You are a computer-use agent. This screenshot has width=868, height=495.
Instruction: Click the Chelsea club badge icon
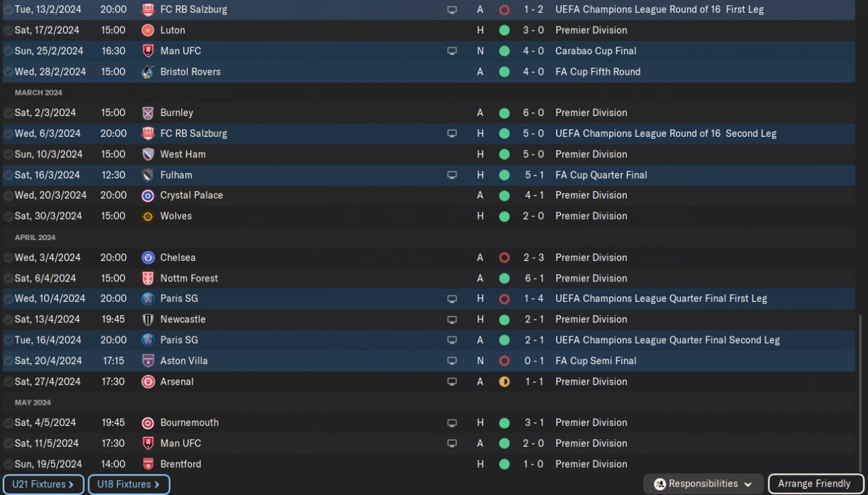click(148, 258)
